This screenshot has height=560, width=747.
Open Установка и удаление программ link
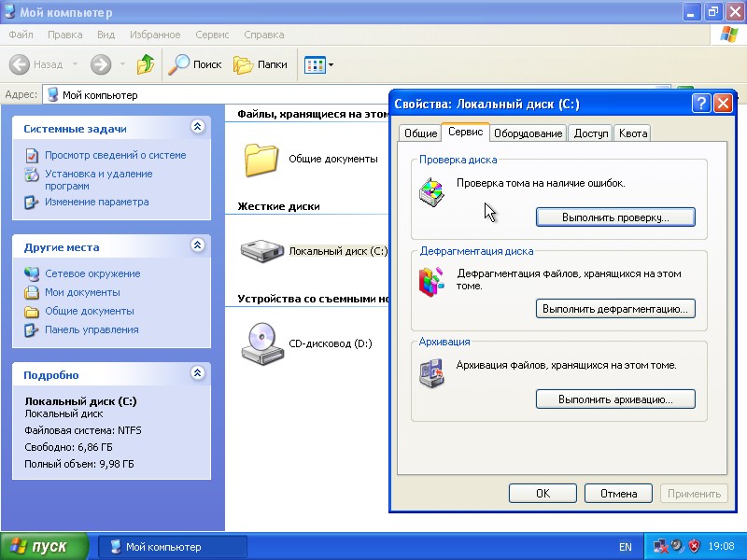99,180
